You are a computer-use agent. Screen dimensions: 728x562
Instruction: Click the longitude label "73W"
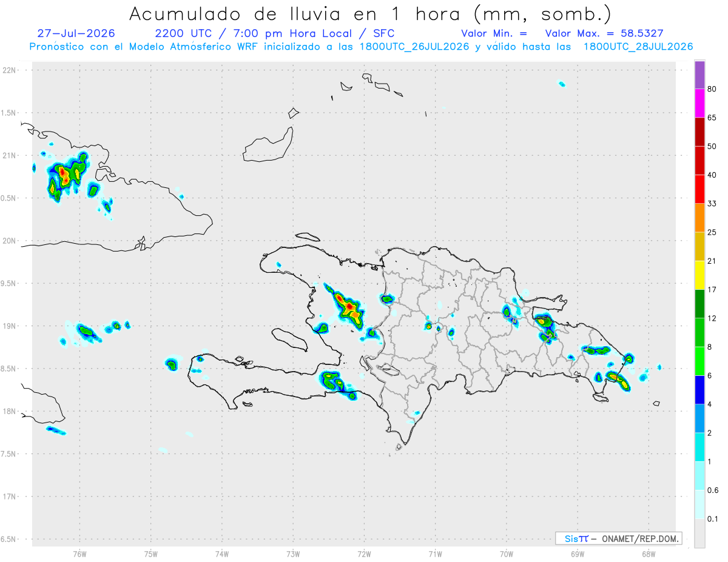coord(293,554)
